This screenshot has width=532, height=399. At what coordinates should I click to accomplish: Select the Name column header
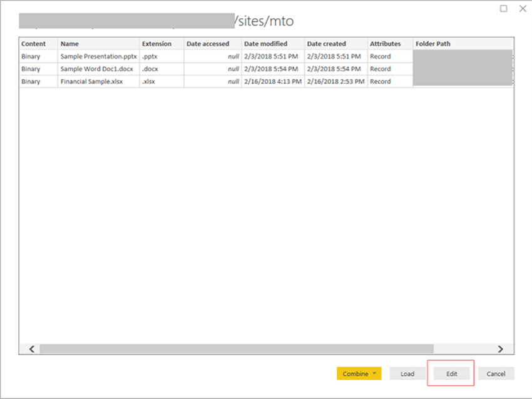coord(98,44)
